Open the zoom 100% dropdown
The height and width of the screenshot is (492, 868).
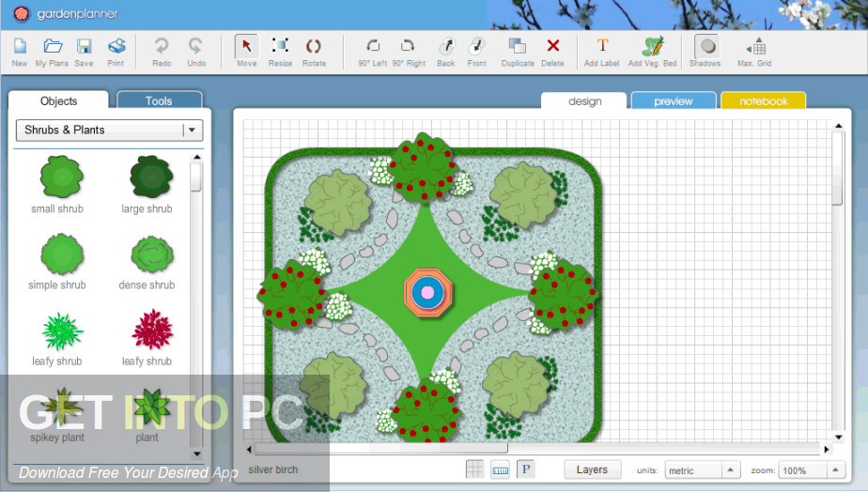pos(812,469)
